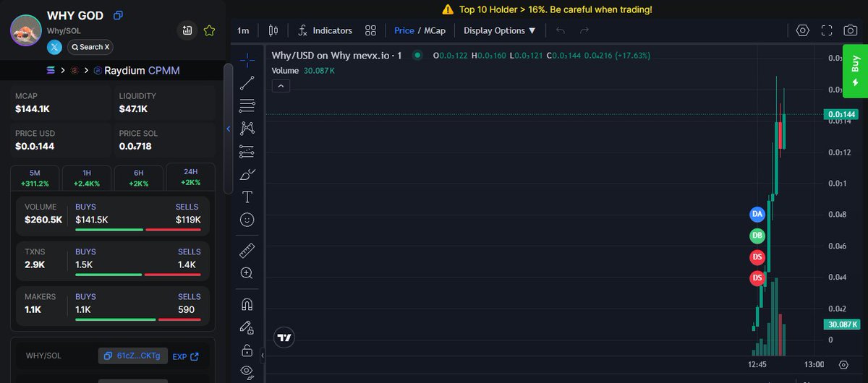Add WHY GOD to favorites with star

click(209, 30)
